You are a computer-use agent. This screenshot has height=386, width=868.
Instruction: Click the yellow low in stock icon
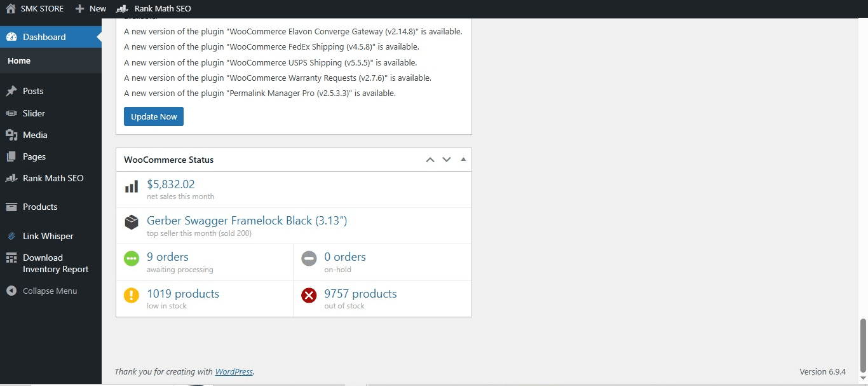pos(132,296)
